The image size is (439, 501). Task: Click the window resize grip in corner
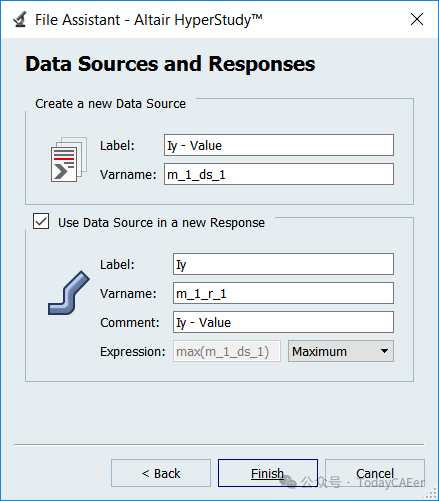point(431,493)
